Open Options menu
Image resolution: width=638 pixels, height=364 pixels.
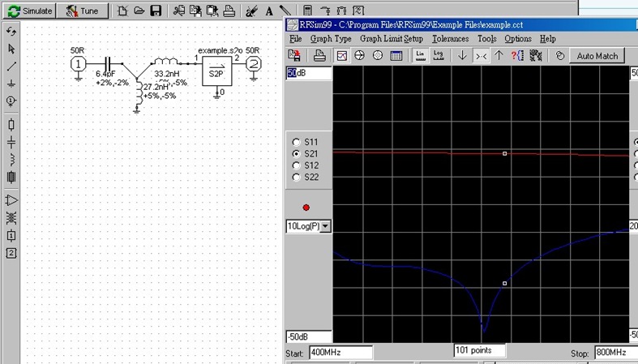(518, 39)
